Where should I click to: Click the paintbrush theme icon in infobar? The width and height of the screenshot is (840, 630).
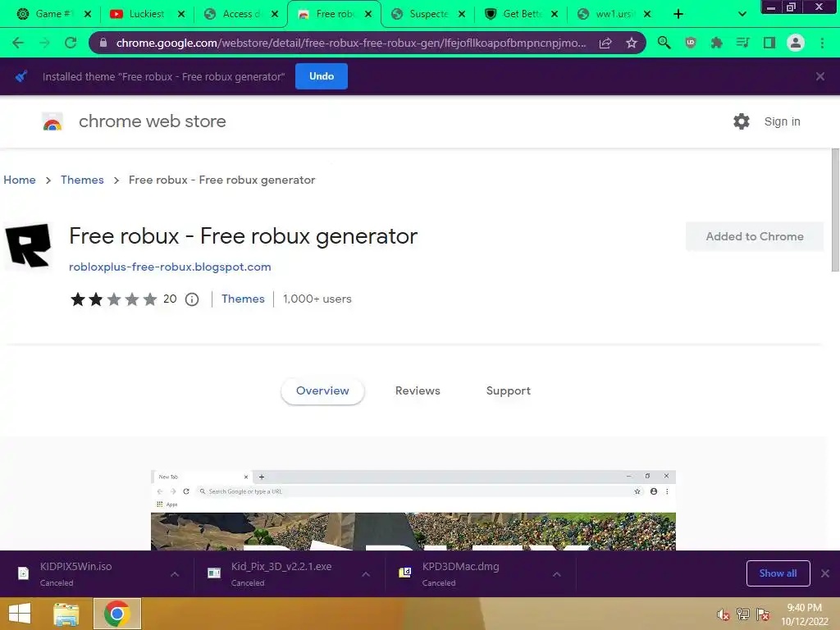21,76
